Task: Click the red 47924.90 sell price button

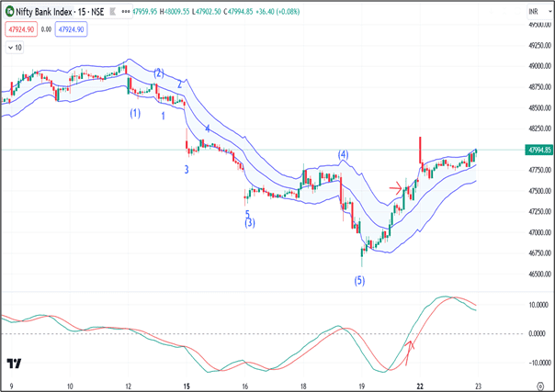Action: tap(21, 29)
